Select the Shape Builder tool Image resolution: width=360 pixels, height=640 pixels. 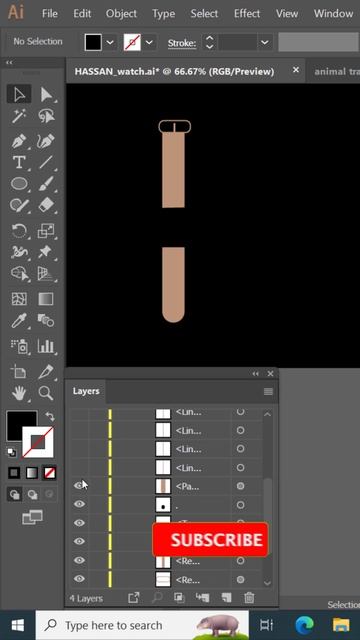point(19,273)
